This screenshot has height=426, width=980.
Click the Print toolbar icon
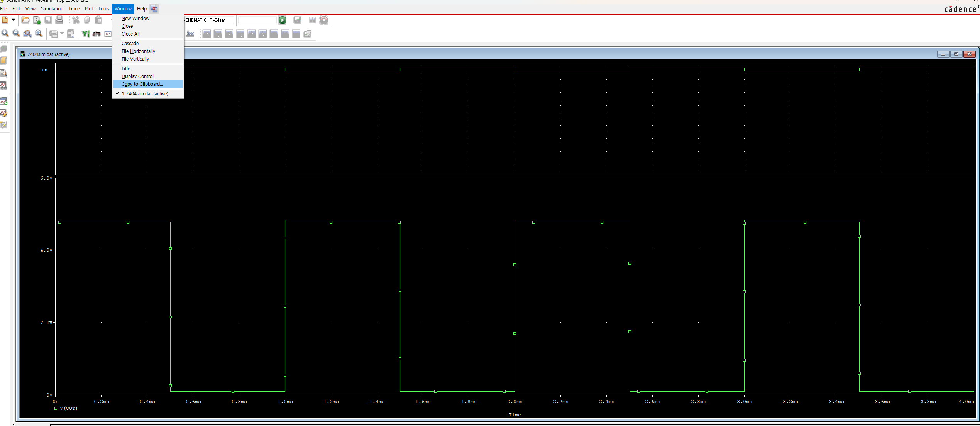59,20
